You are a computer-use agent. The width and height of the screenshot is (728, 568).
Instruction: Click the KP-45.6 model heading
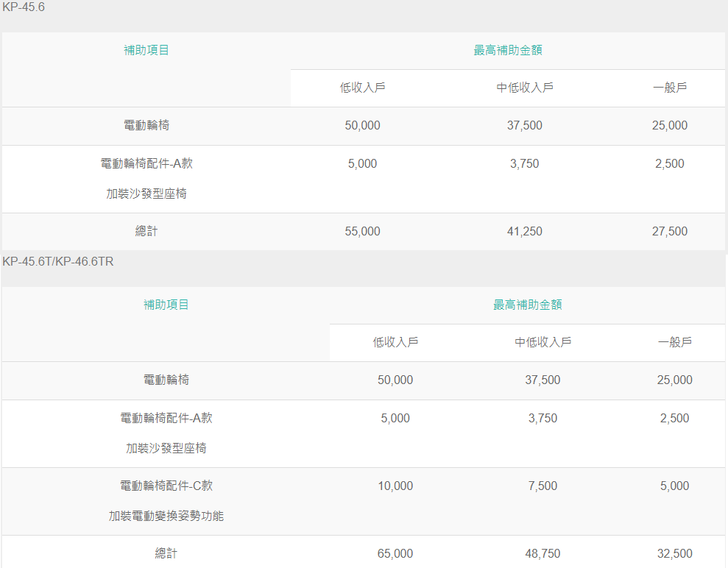(x=24, y=7)
